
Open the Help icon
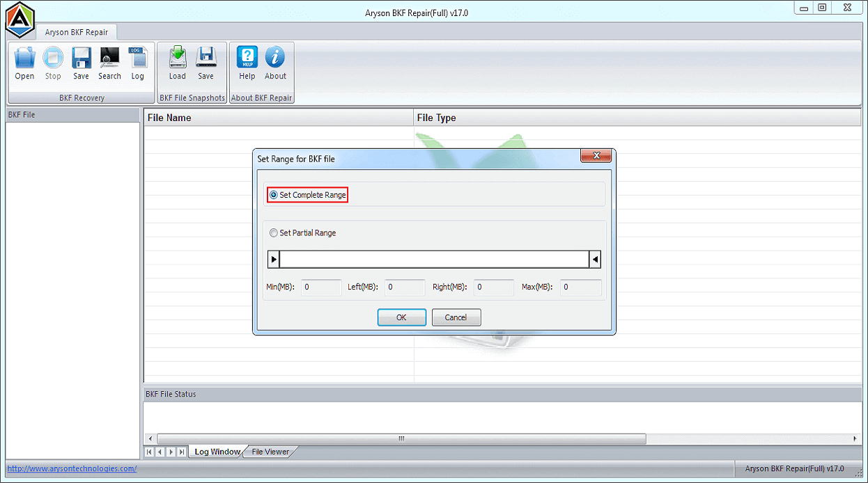[x=247, y=63]
